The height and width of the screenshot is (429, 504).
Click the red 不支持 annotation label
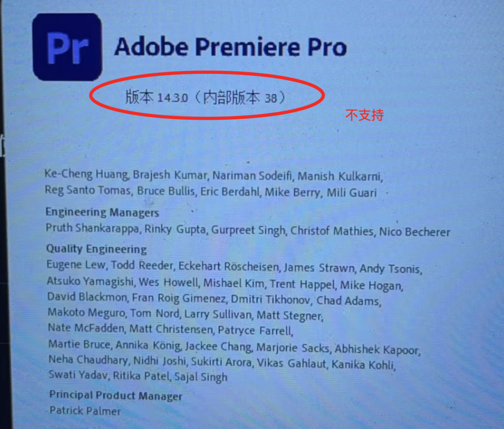pyautogui.click(x=365, y=115)
